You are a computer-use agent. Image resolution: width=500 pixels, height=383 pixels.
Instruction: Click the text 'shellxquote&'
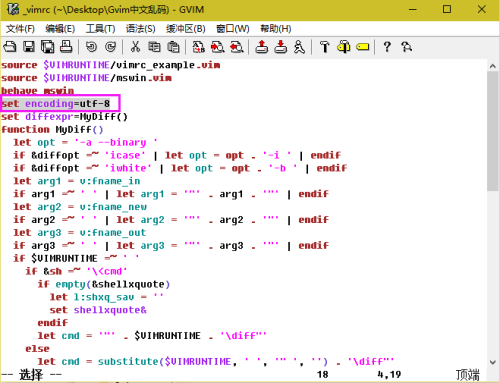(110, 310)
